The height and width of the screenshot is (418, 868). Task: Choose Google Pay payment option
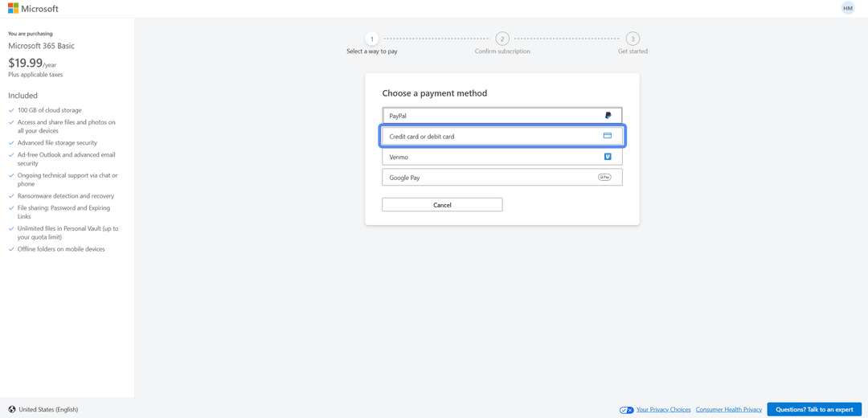pyautogui.click(x=502, y=177)
